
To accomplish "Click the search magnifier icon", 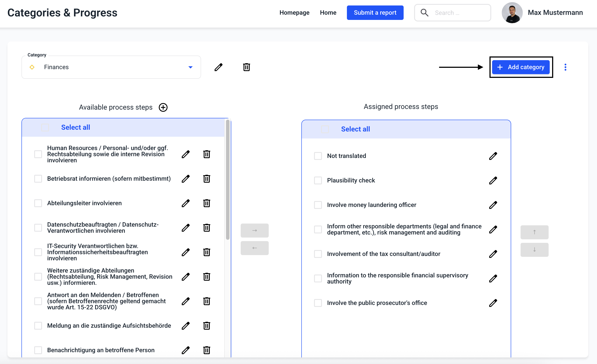I will [x=424, y=13].
